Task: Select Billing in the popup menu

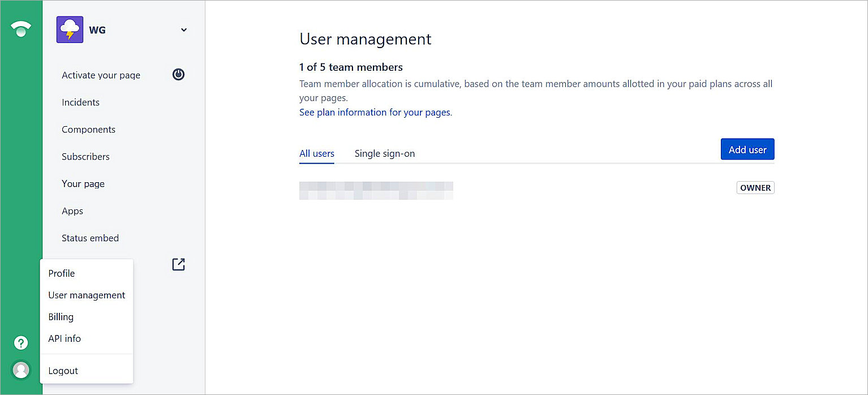Action: pos(61,317)
